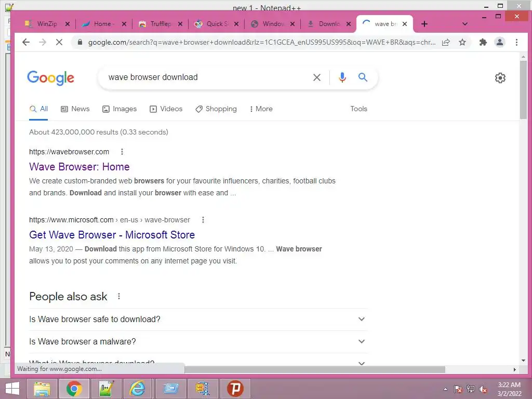View site lock icon information
Image resolution: width=532 pixels, height=399 pixels.
79,42
